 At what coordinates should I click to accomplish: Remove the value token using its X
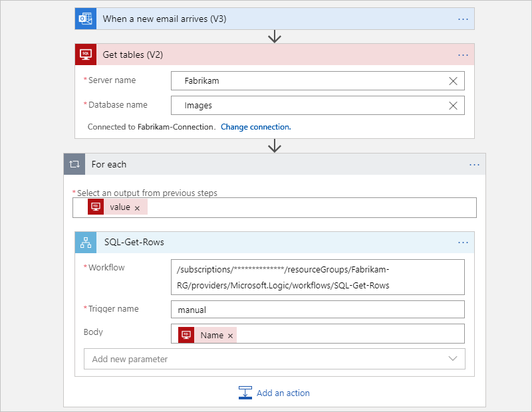[138, 207]
